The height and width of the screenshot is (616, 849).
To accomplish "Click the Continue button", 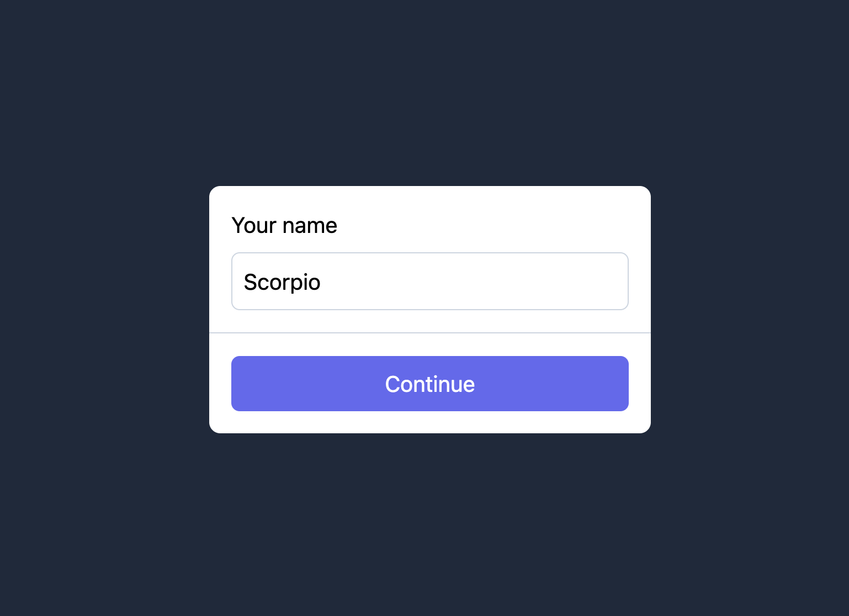I will tap(429, 384).
